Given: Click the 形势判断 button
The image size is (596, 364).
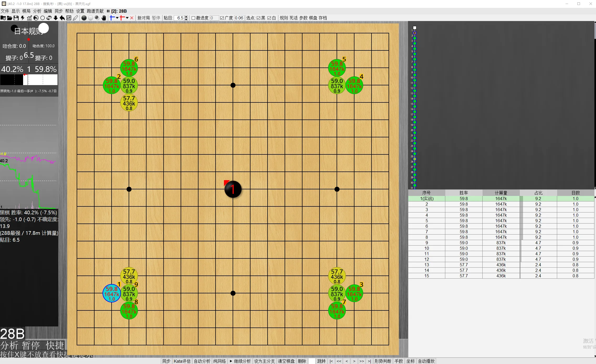Looking at the screenshot, I should [x=383, y=361].
